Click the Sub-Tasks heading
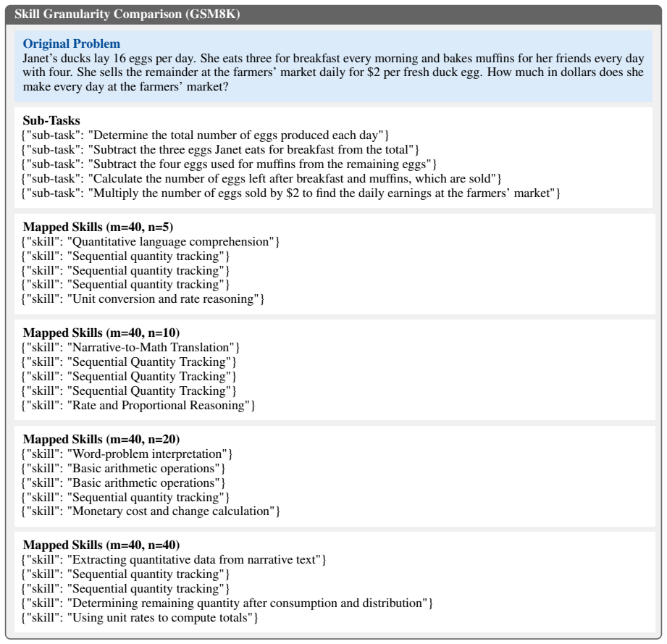This screenshot has height=644, width=667. coord(51,120)
